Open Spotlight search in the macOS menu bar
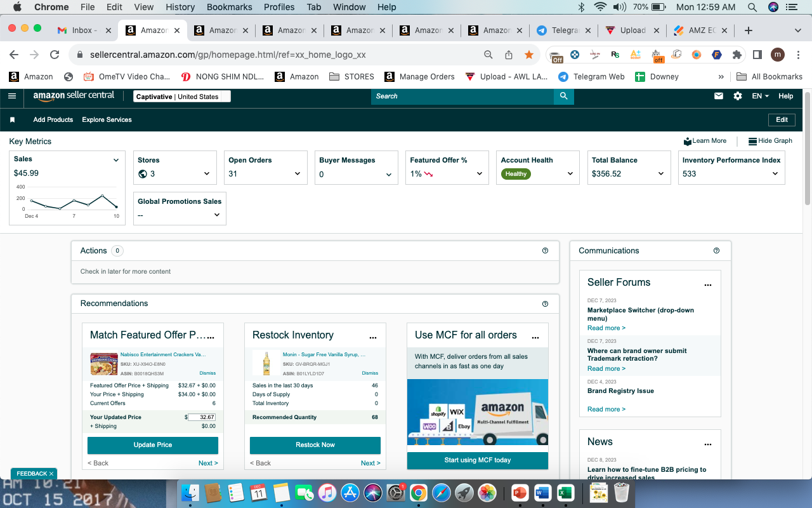 click(x=752, y=7)
